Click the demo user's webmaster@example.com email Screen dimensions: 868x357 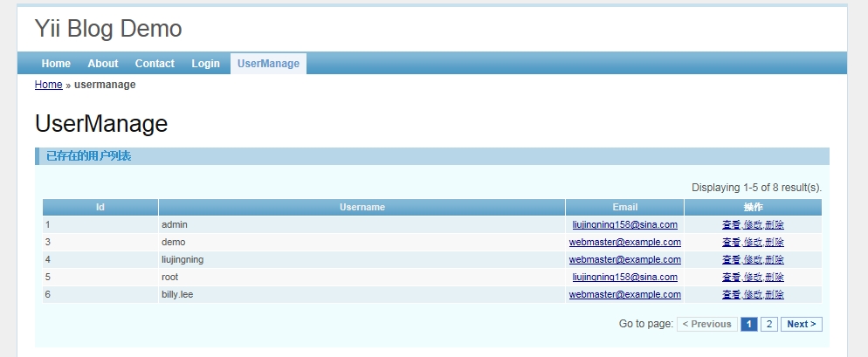(624, 242)
